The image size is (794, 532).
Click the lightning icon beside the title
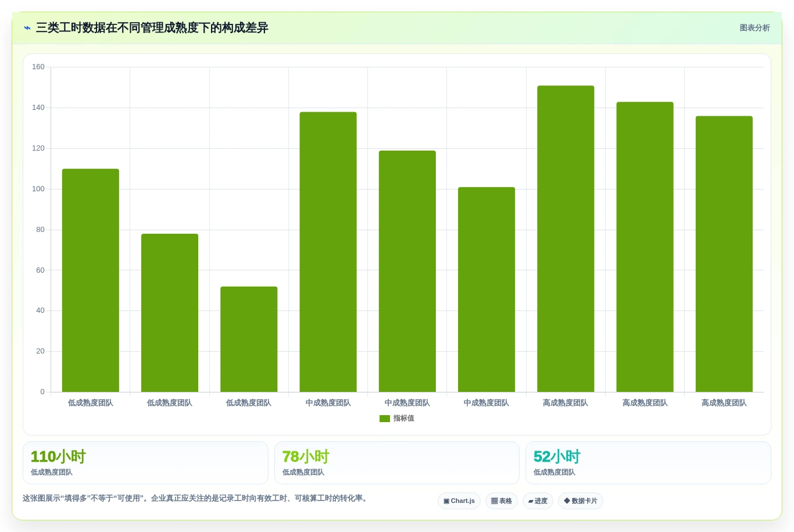click(27, 28)
